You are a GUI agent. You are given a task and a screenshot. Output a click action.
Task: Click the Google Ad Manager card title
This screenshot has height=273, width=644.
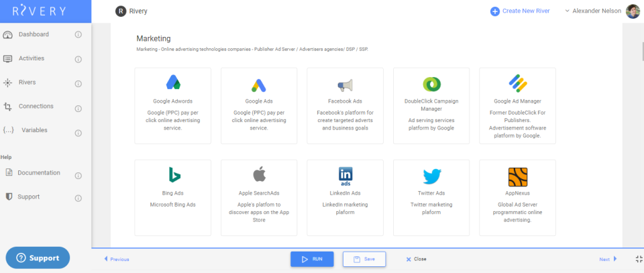pos(517,101)
